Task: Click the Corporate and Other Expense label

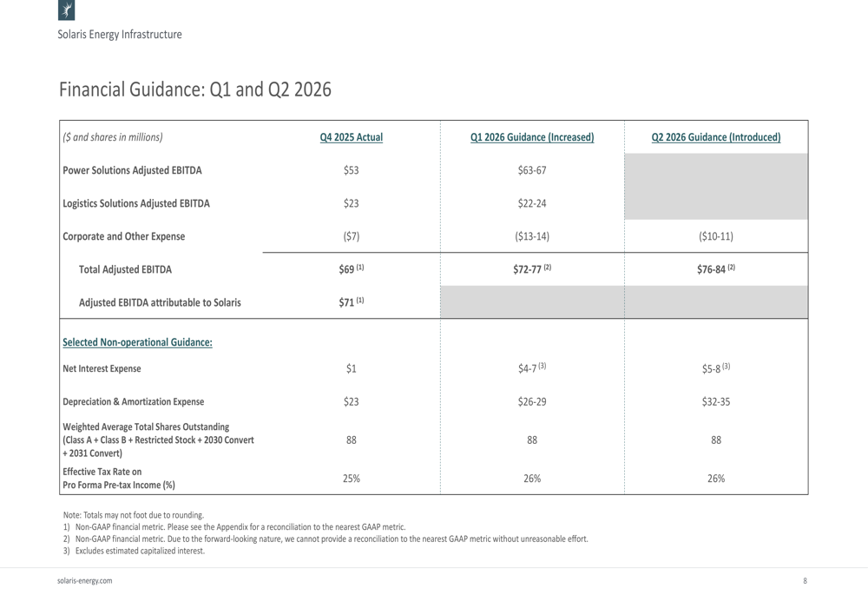Action: pyautogui.click(x=124, y=236)
